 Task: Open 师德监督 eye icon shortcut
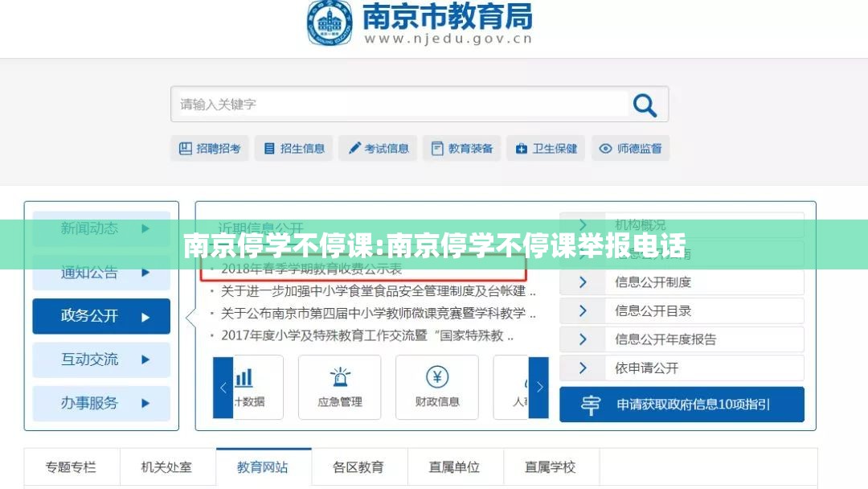[x=631, y=148]
